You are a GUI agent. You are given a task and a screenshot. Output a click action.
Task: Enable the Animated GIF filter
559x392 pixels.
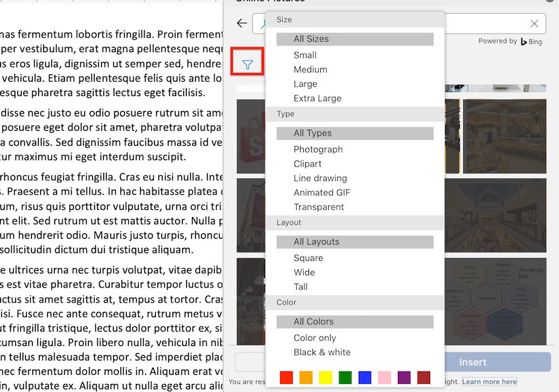322,192
